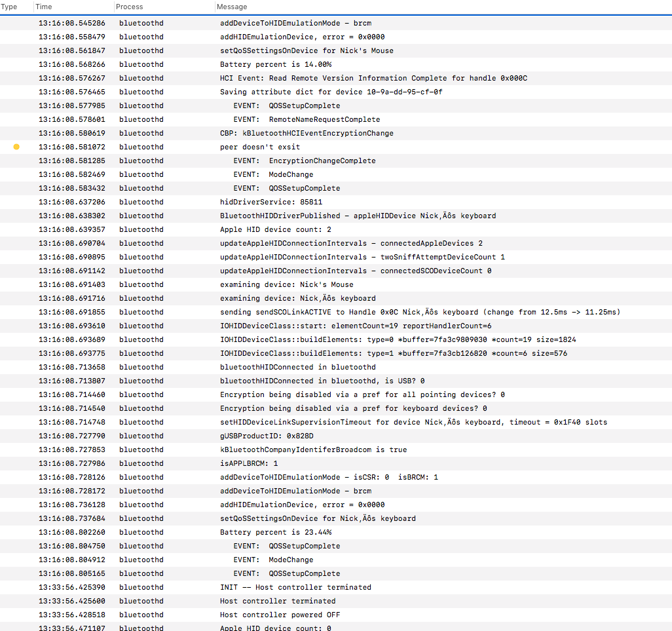Select 'EVENT: RemoteNameRequestComplete' message
672x631 pixels.
(x=307, y=120)
